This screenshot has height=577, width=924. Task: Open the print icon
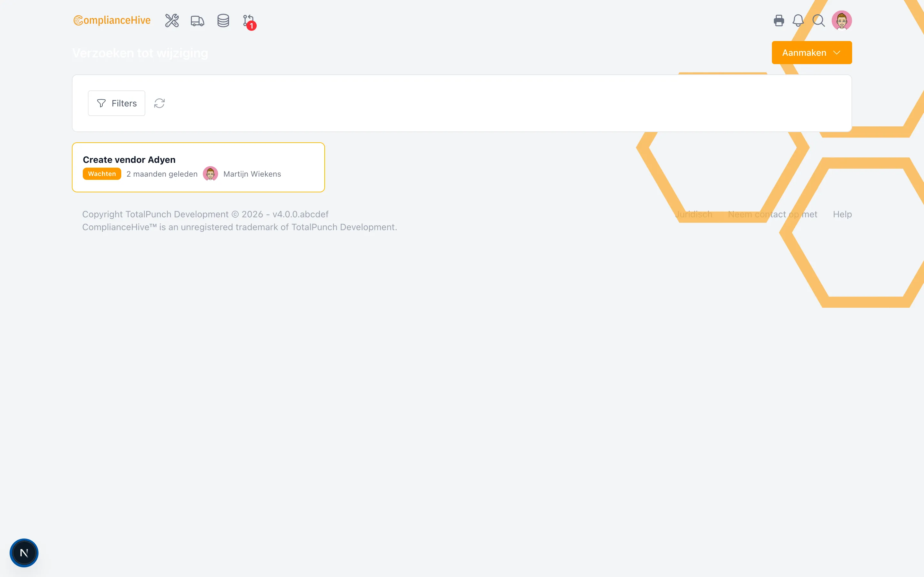(779, 20)
